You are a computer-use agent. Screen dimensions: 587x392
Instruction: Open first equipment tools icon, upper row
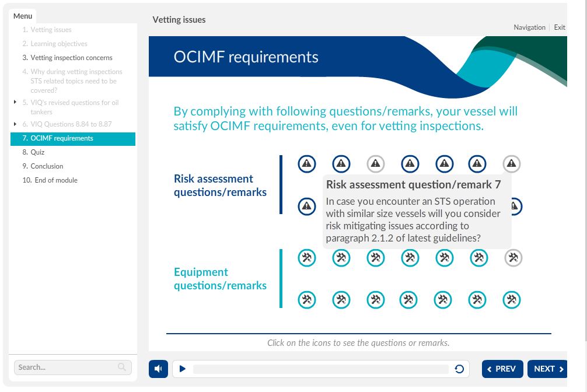[x=306, y=258]
